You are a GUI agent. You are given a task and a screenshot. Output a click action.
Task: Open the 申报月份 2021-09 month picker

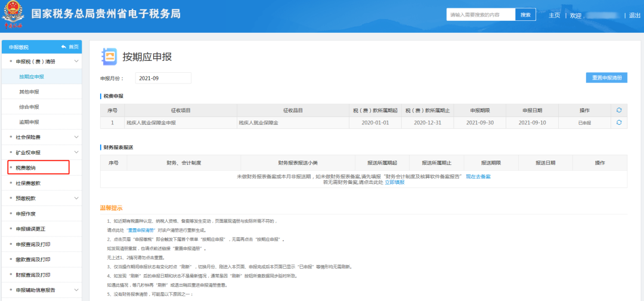163,78
